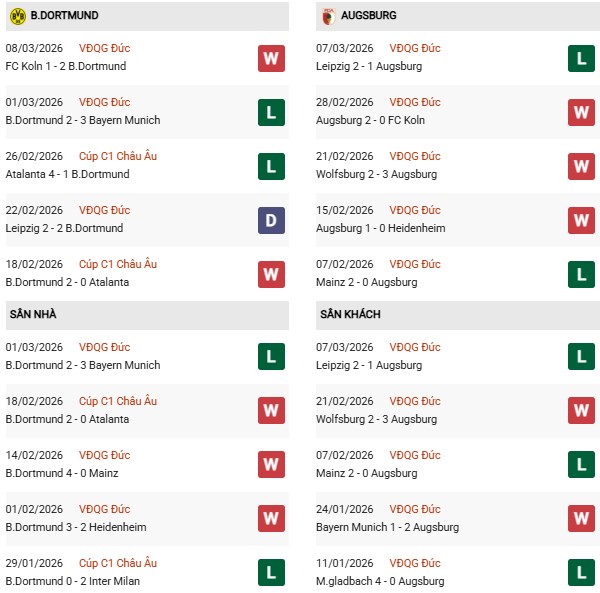This screenshot has width=600, height=593.
Task: Click the D badge for Leipzig 2-2 B.Dortmund
Action: 270,220
